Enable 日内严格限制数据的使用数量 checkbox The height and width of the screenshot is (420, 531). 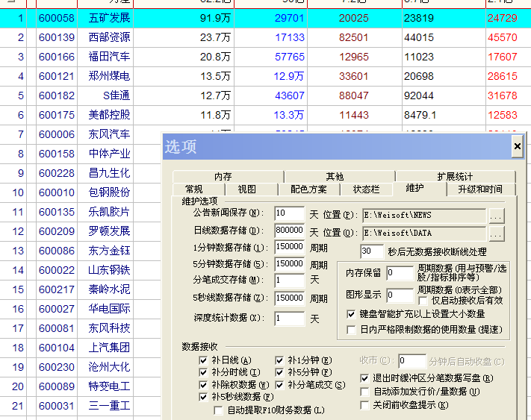[x=351, y=330]
